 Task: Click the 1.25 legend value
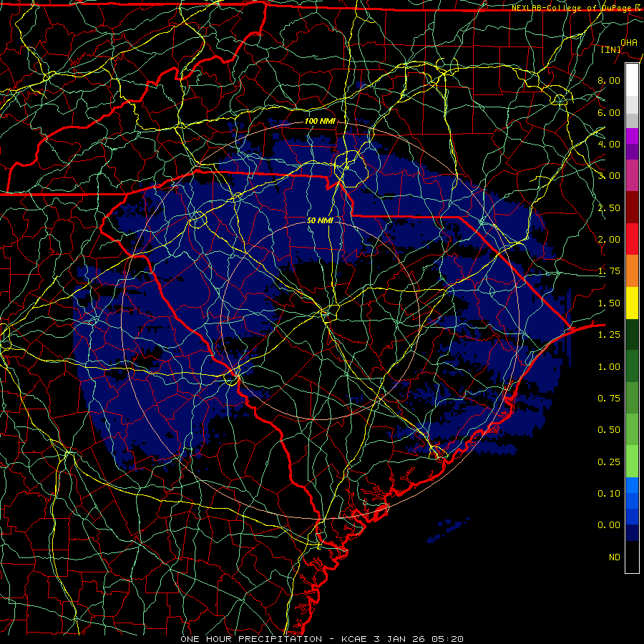pos(609,335)
